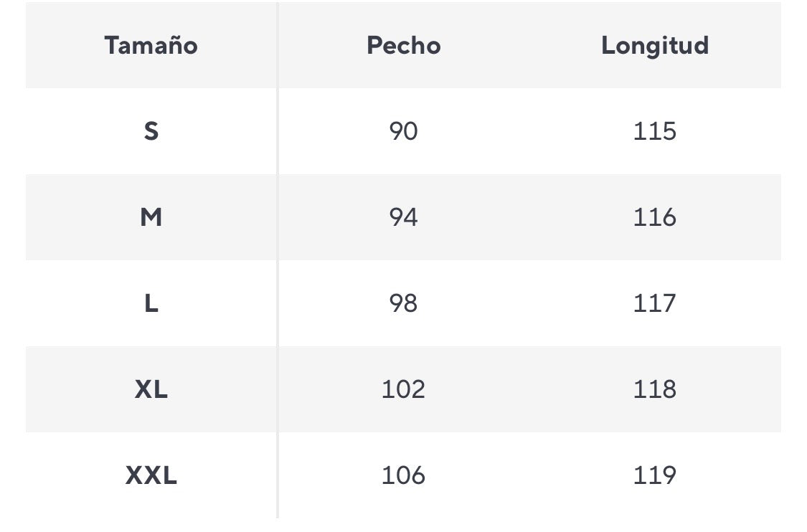Click the length value 117
Viewport: 807px width, 532px height.
pos(654,303)
